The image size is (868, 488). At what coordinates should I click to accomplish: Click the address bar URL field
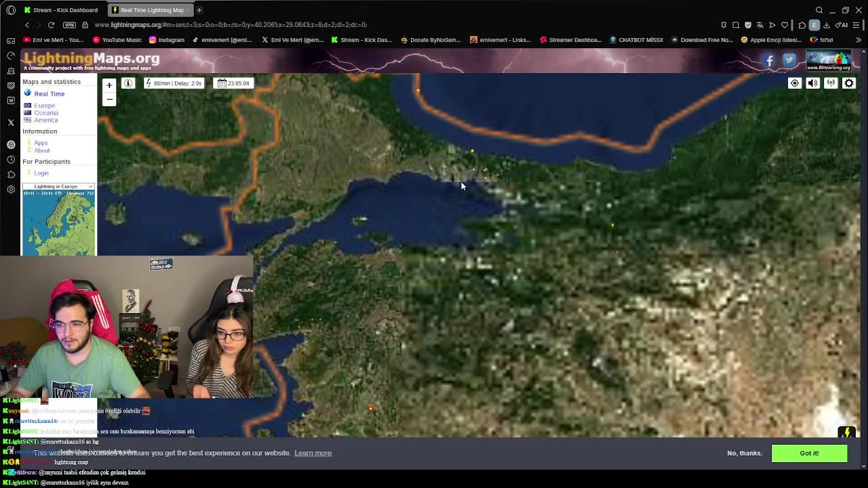[231, 25]
